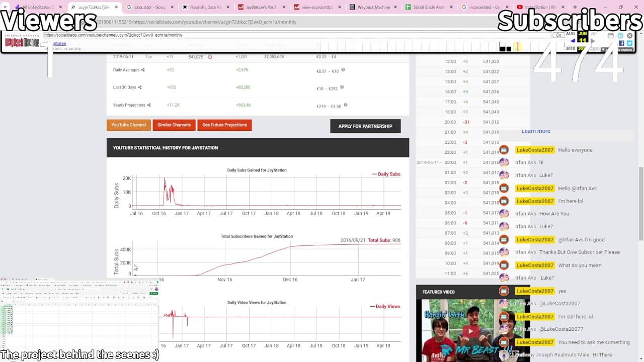Click the Learn more link in chat
The height and width of the screenshot is (362, 644).
pyautogui.click(x=536, y=131)
